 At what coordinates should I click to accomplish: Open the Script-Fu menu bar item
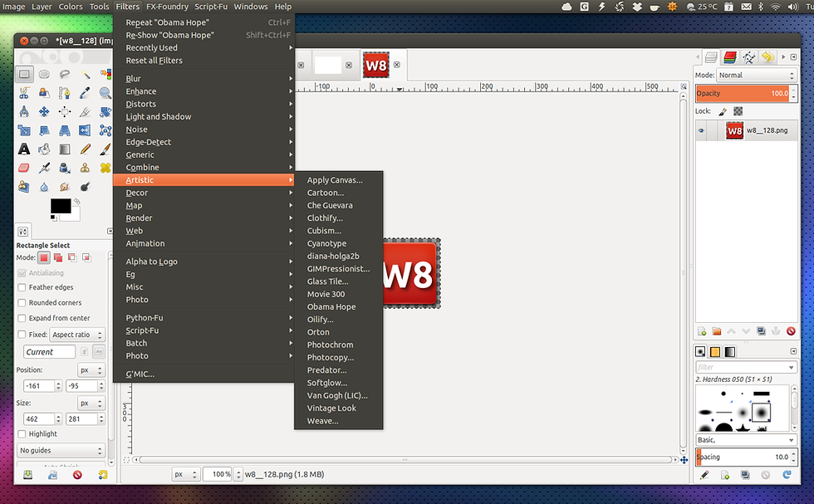point(211,7)
